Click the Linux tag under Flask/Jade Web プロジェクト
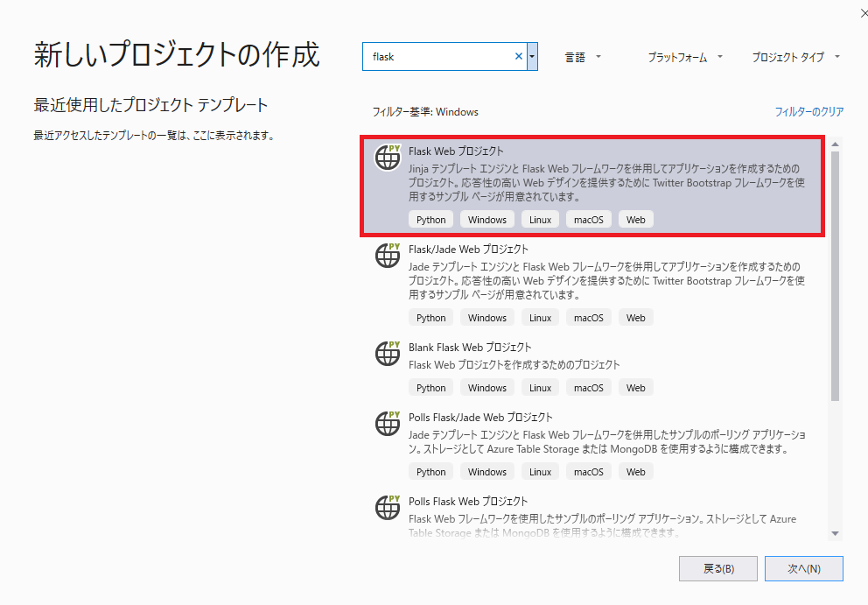 tap(540, 318)
